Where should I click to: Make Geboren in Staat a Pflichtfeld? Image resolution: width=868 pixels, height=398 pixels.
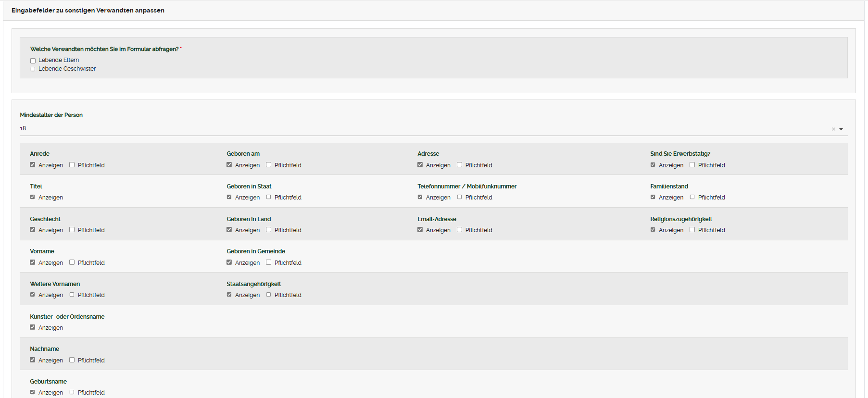269,197
